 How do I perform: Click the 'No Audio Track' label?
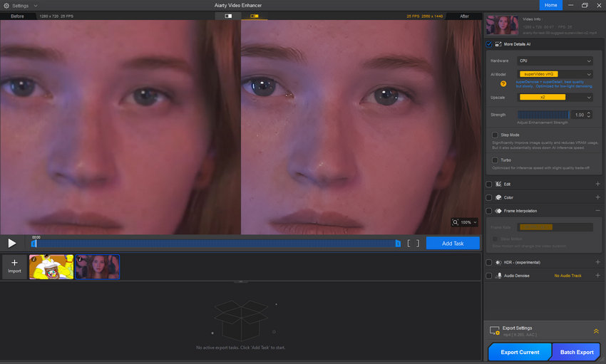coord(568,276)
